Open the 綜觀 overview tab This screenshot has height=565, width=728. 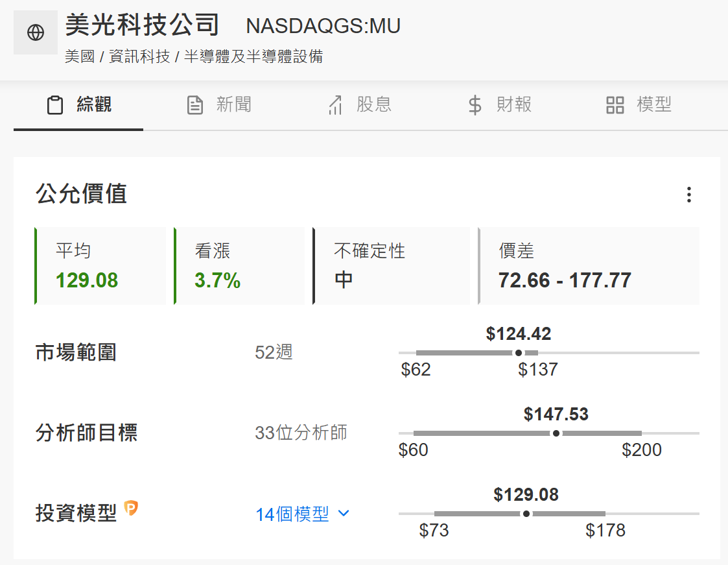(x=78, y=105)
